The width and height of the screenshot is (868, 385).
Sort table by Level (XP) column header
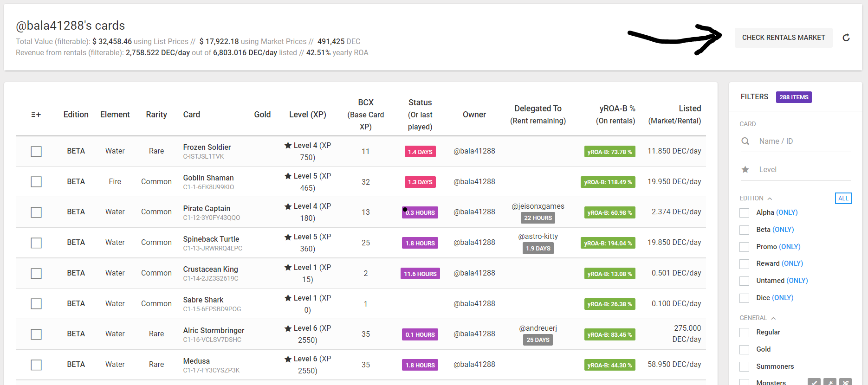point(308,115)
